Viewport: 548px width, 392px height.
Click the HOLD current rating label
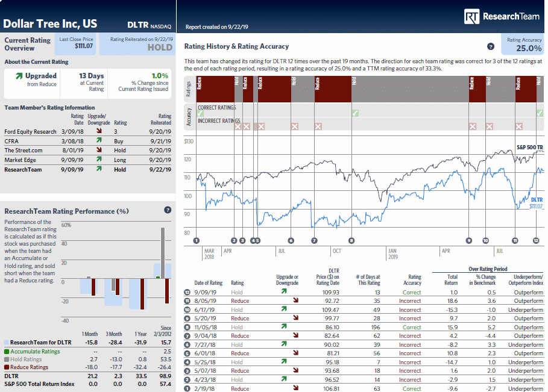(160, 48)
